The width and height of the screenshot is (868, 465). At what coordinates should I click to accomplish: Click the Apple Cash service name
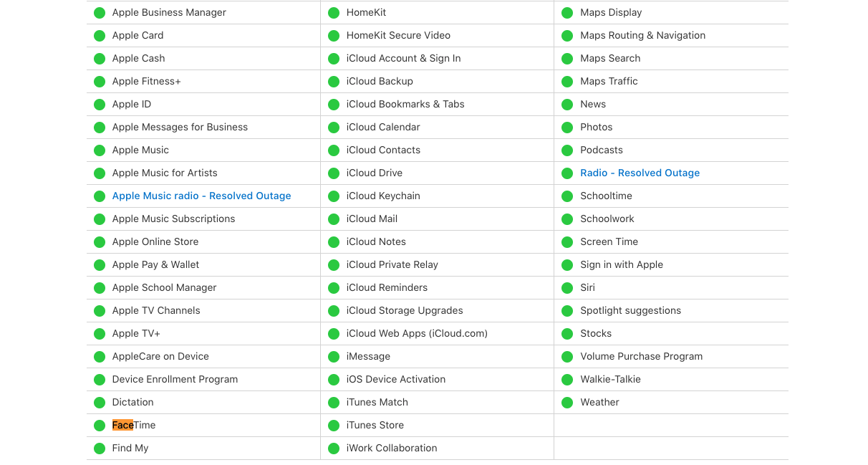pyautogui.click(x=138, y=58)
